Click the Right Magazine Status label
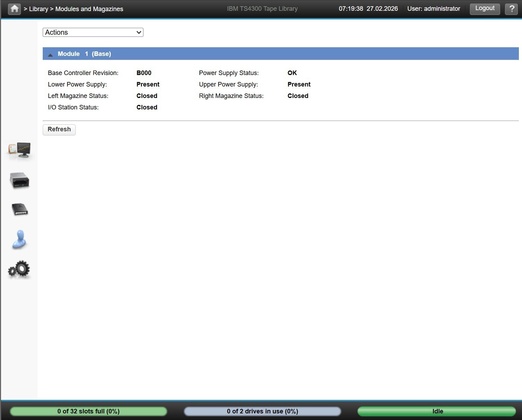This screenshot has width=522, height=420. (231, 96)
